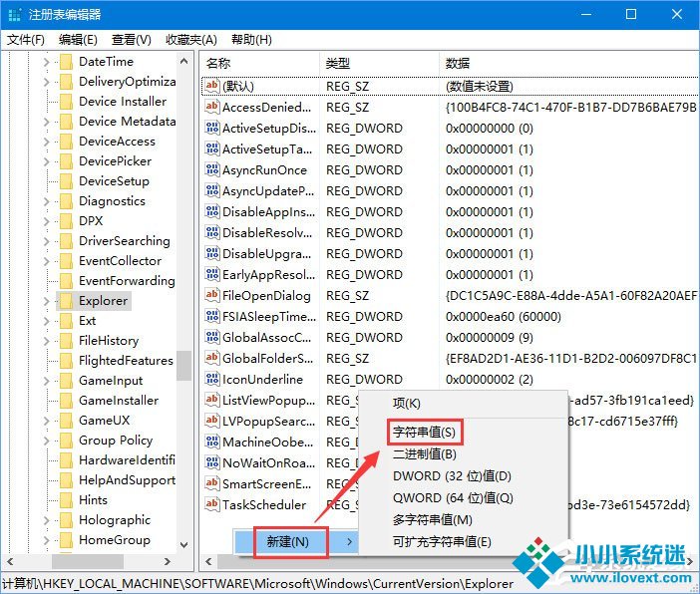Expand the DeliveryOptimiza tree node
The image size is (700, 594).
46,82
